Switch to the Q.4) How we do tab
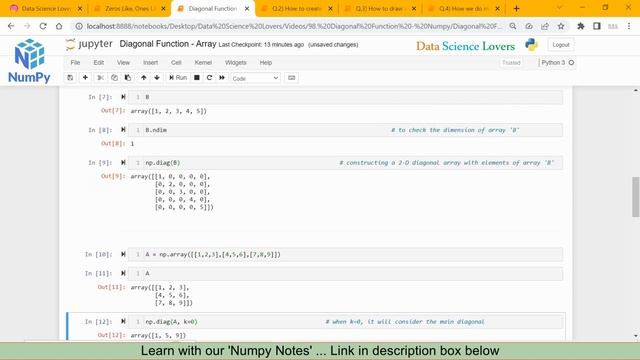 [x=464, y=9]
